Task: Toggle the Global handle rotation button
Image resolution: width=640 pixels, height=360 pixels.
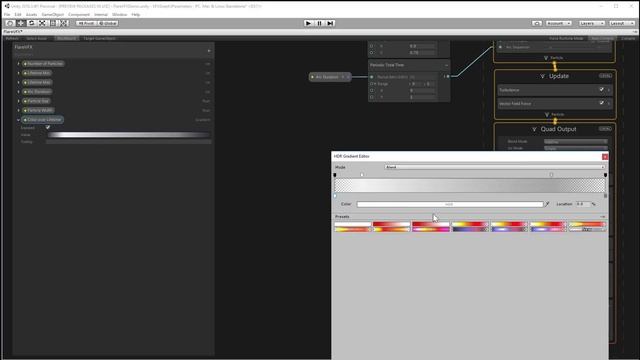Action: [x=108, y=23]
